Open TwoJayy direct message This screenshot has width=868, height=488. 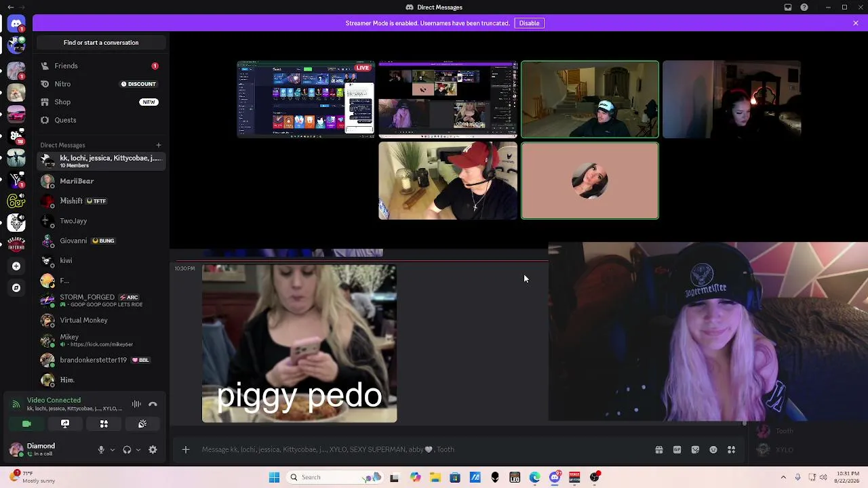[101, 221]
